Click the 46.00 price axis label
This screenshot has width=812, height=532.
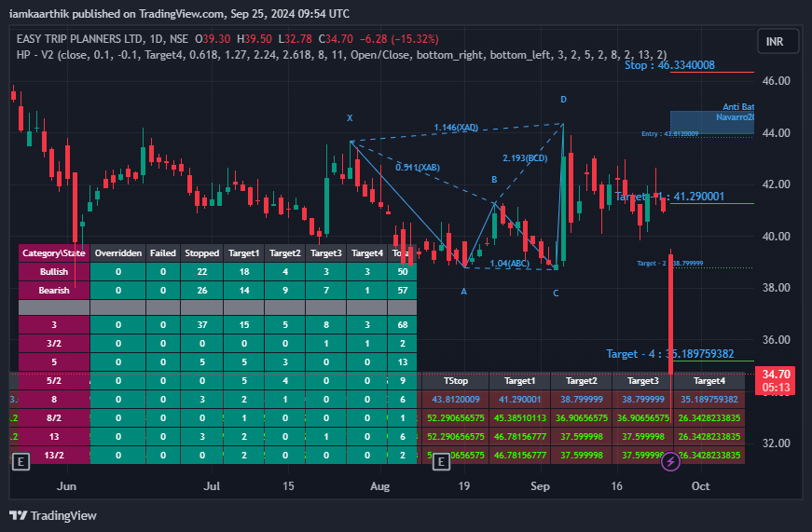(x=777, y=81)
